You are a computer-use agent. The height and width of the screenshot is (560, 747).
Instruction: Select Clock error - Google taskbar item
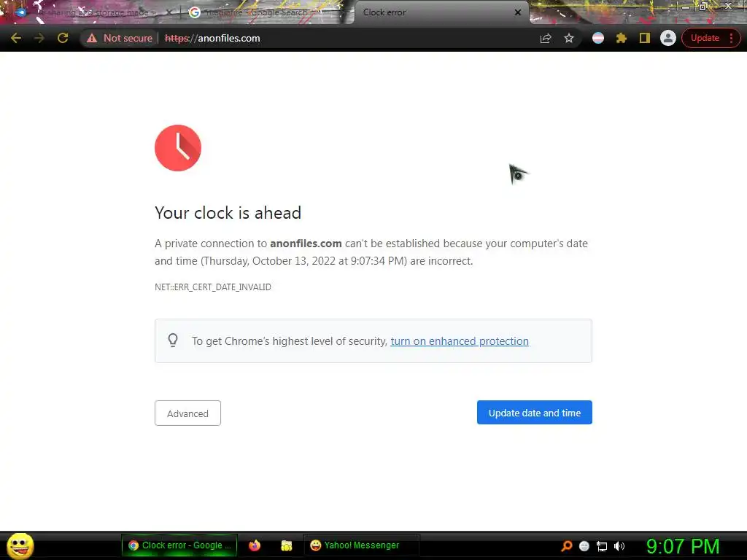pyautogui.click(x=179, y=545)
